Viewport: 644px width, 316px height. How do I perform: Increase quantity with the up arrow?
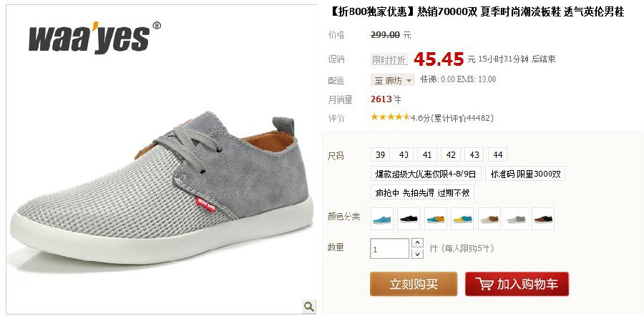pyautogui.click(x=417, y=242)
